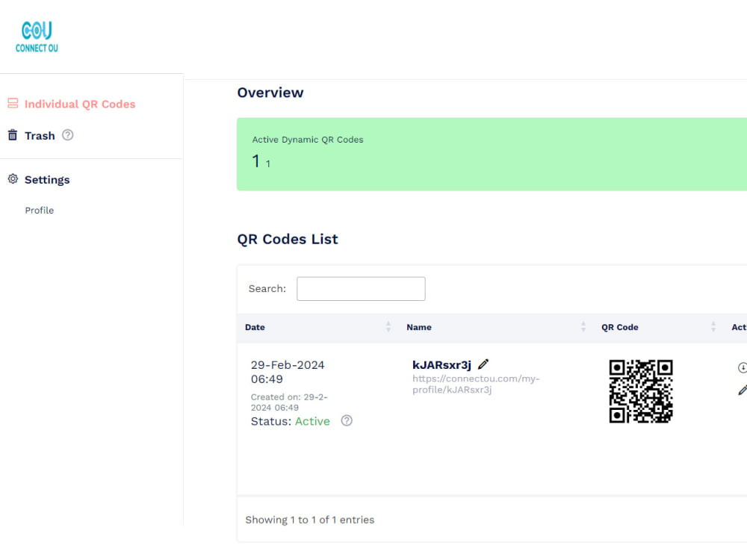Click the edit pencil in actions column
Viewport: 747px width, 560px height.
click(743, 391)
